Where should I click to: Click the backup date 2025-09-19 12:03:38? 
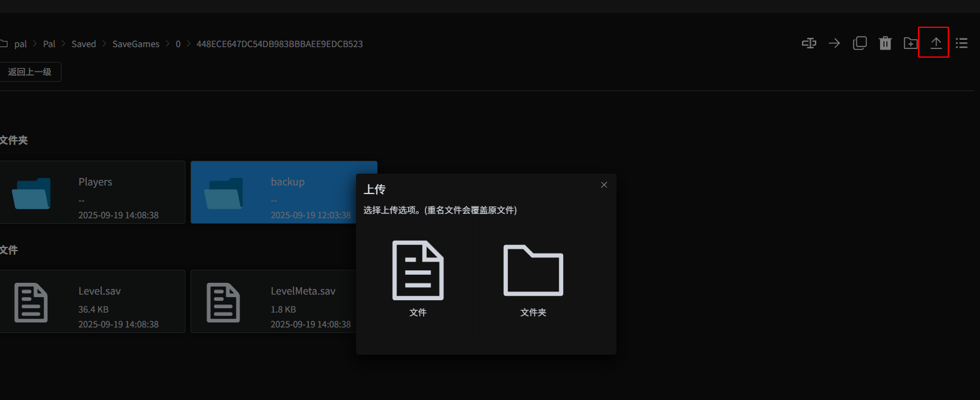coord(311,215)
